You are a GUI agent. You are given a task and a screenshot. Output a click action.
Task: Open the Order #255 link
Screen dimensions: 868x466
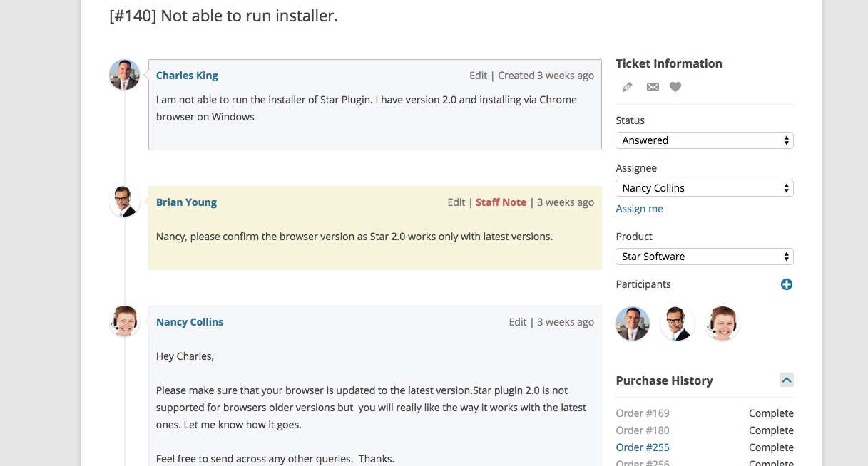643,447
